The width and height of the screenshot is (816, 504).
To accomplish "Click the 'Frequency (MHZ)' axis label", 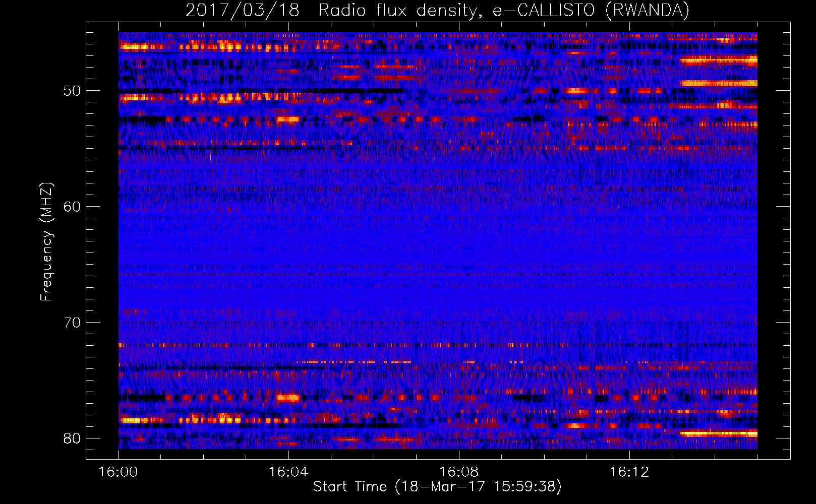I will (x=46, y=242).
